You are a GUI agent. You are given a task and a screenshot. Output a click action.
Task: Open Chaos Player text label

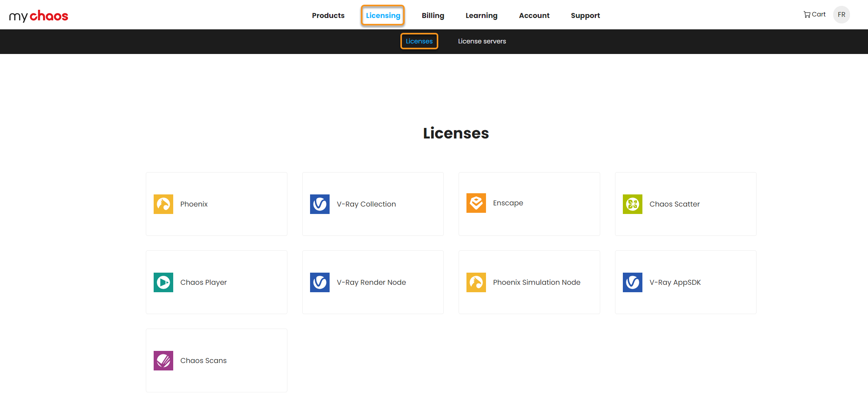(203, 282)
